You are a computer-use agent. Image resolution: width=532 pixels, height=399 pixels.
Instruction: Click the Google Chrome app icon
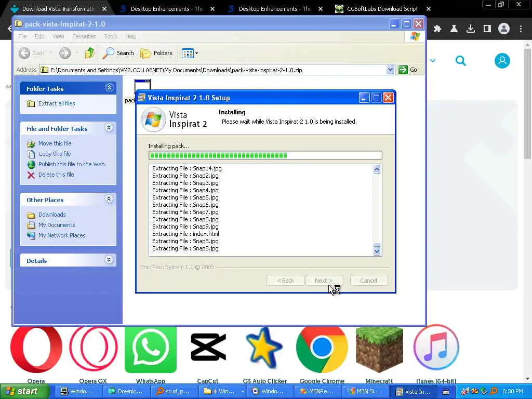322,350
